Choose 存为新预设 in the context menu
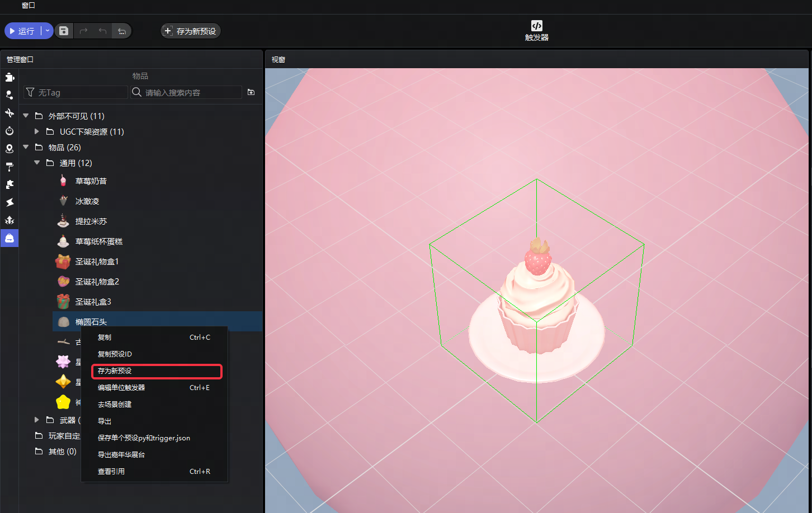Viewport: 812px width, 513px height. pos(154,370)
